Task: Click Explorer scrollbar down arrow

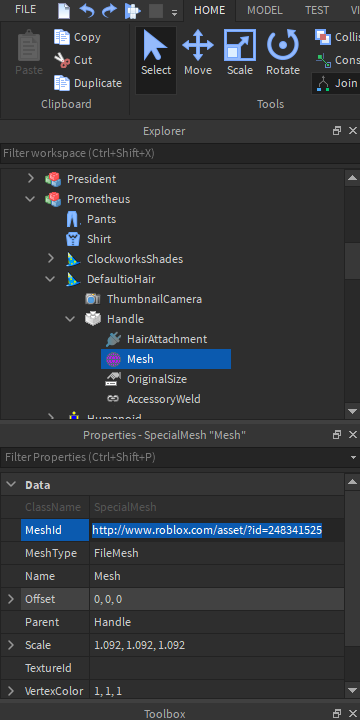Action: click(x=352, y=411)
